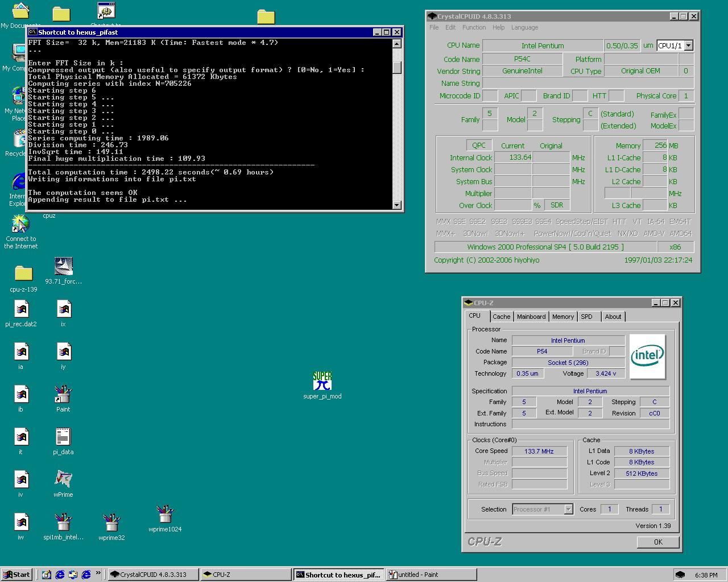
Task: Select the wprime32 desktop icon
Action: (x=111, y=527)
